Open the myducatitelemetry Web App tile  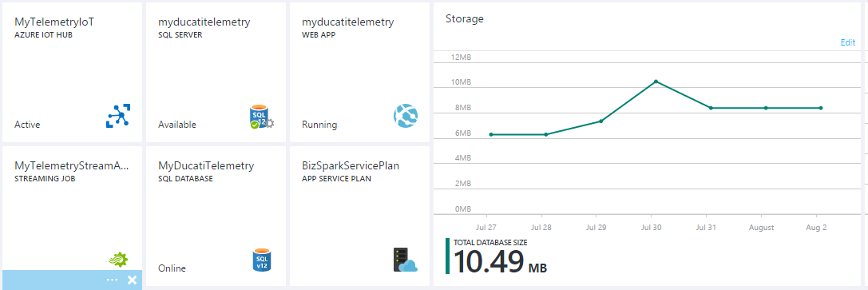(x=360, y=73)
